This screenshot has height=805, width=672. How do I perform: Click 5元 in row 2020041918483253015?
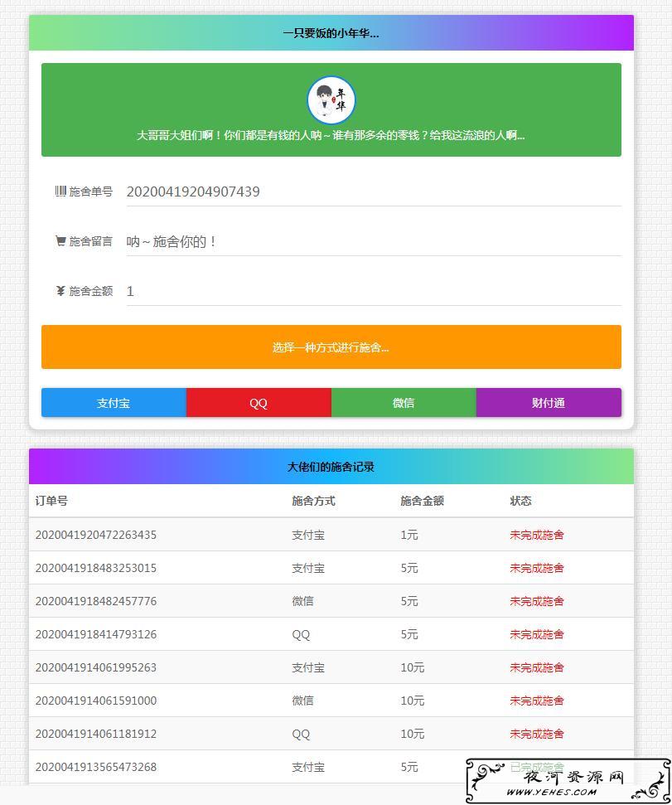tap(409, 568)
